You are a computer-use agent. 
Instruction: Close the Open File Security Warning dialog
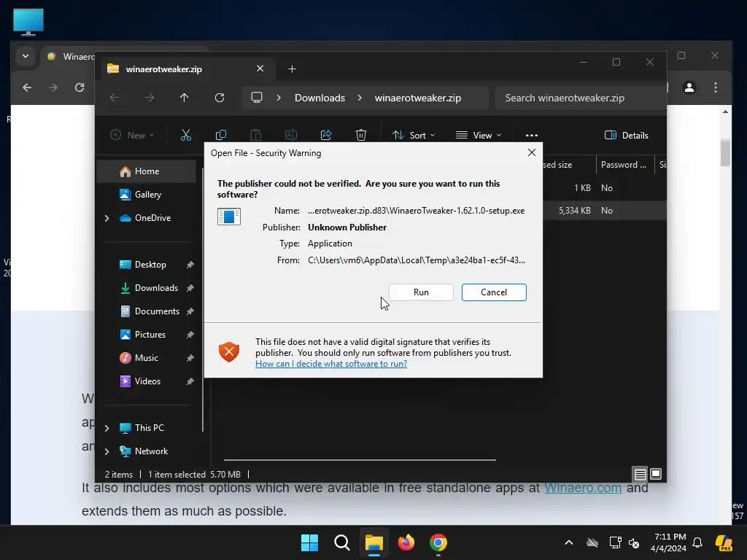532,152
